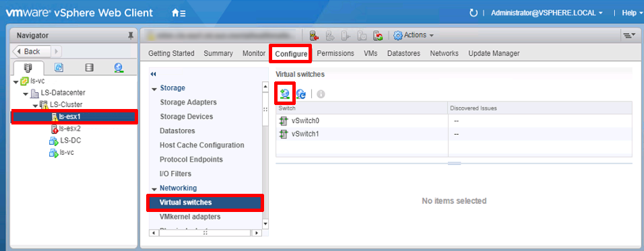Select the VMs and Templates navigator tab
644x251 pixels.
[x=59, y=68]
